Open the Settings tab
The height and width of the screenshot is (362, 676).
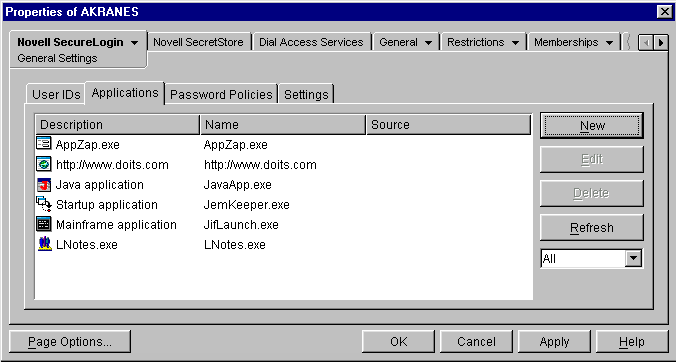click(x=306, y=94)
